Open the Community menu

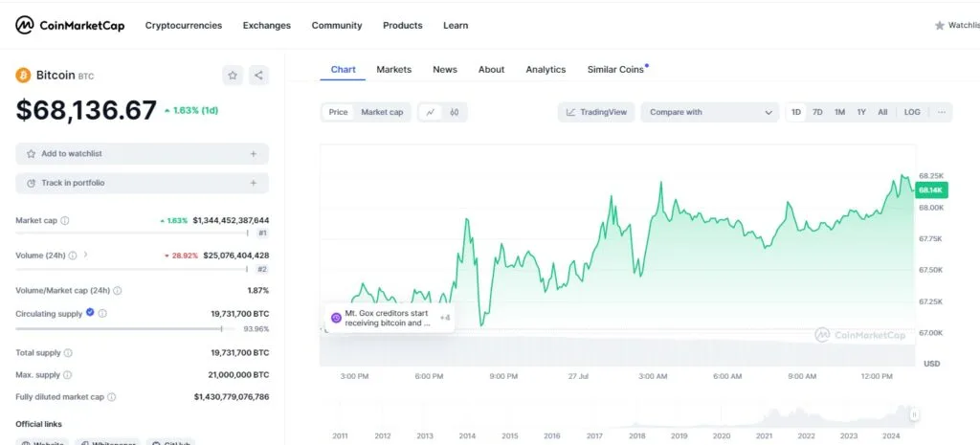[337, 26]
